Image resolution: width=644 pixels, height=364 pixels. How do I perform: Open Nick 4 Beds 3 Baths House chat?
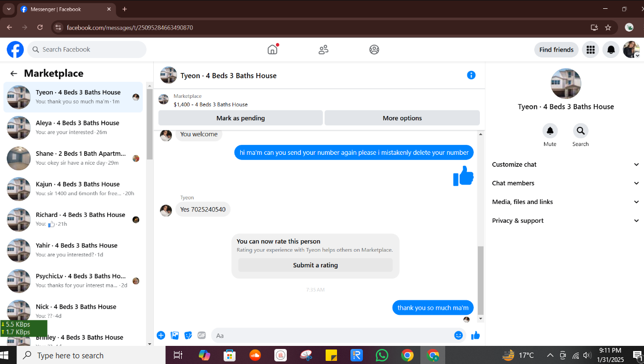(73, 311)
